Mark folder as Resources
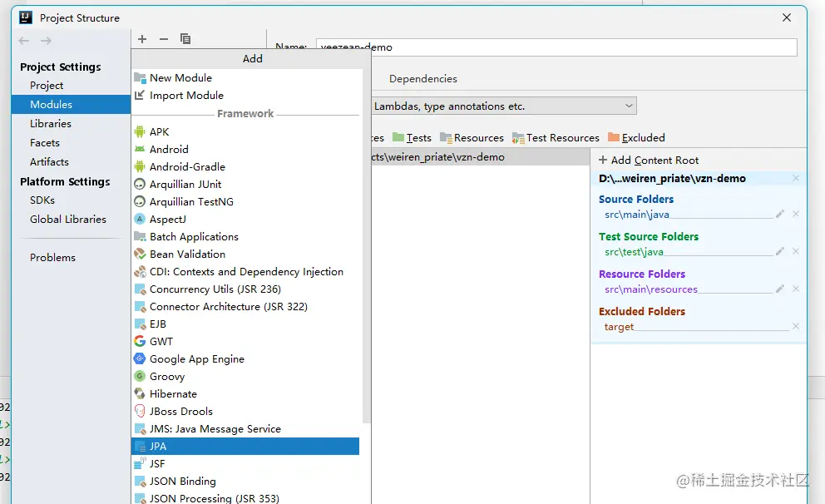 (472, 138)
